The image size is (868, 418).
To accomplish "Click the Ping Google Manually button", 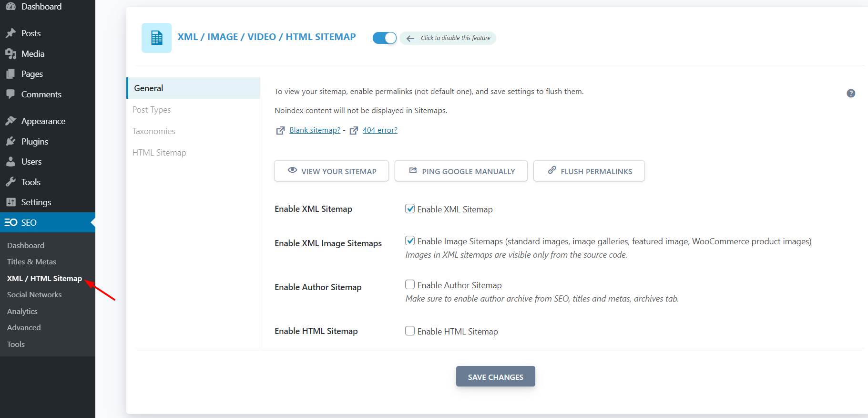I will [461, 171].
